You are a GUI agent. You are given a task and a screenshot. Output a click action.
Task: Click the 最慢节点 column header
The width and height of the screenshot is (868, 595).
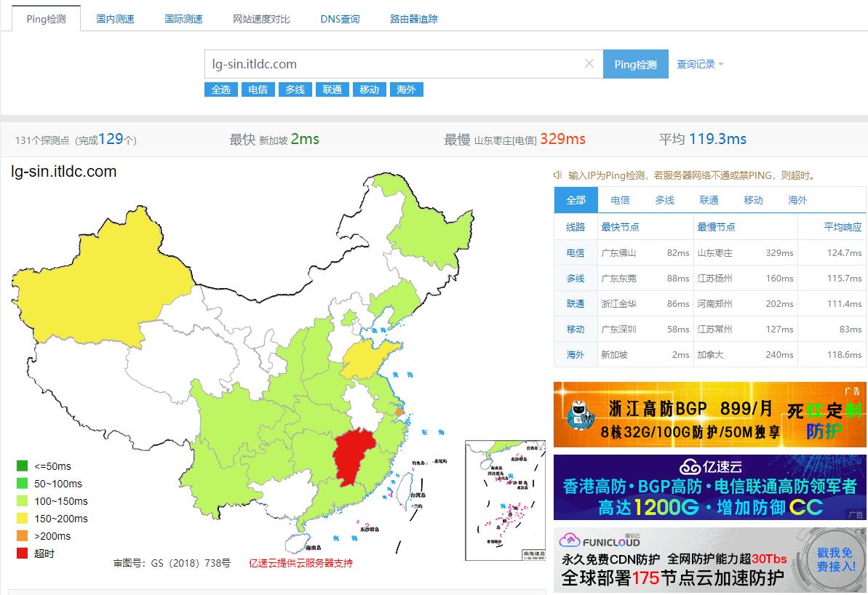pos(717,227)
